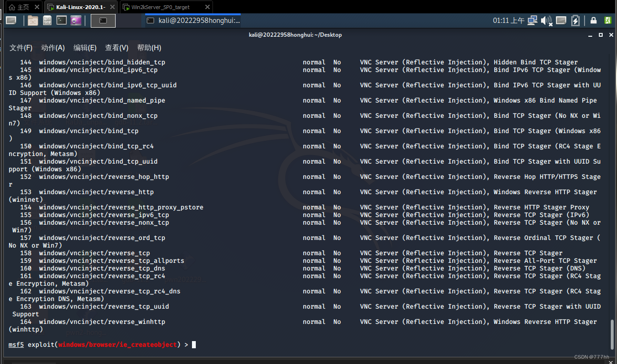
Task: Click windows/vncinject/reverse_tcp payload text
Action: click(x=95, y=253)
